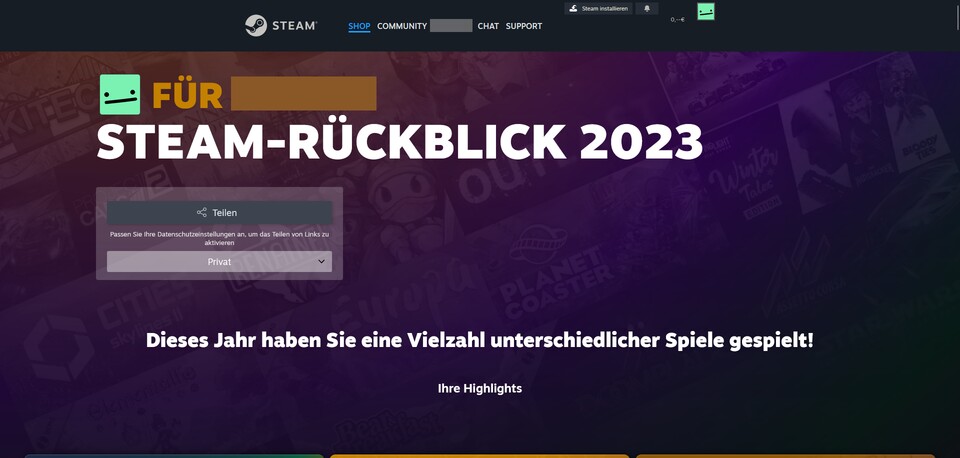The height and width of the screenshot is (458, 960).
Task: Click the wallet balance 0,--€
Action: click(x=678, y=19)
